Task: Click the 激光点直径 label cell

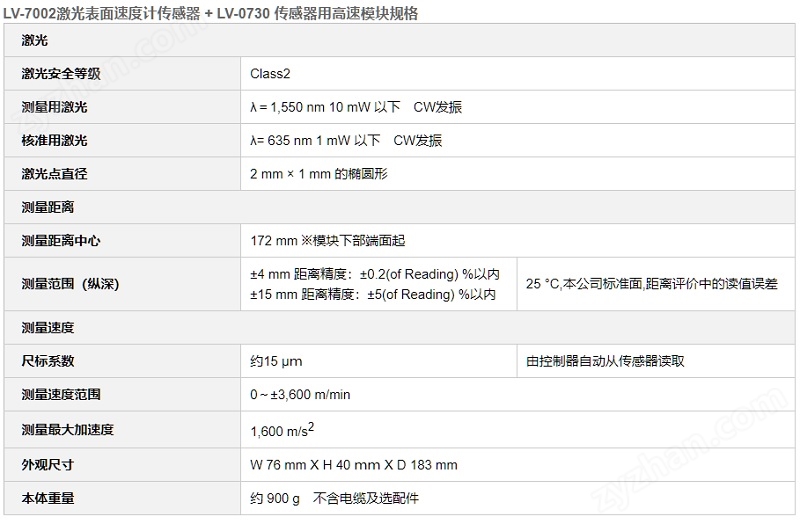Action: click(122, 174)
